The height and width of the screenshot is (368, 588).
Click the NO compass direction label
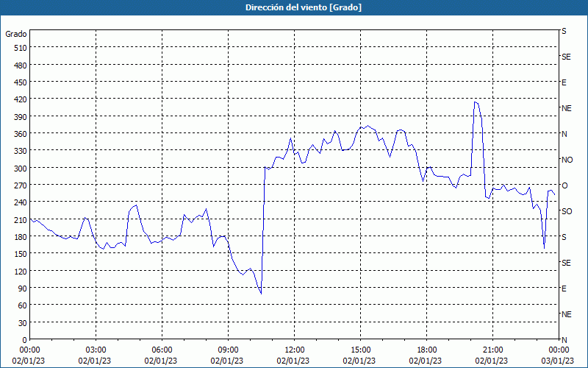pyautogui.click(x=567, y=160)
